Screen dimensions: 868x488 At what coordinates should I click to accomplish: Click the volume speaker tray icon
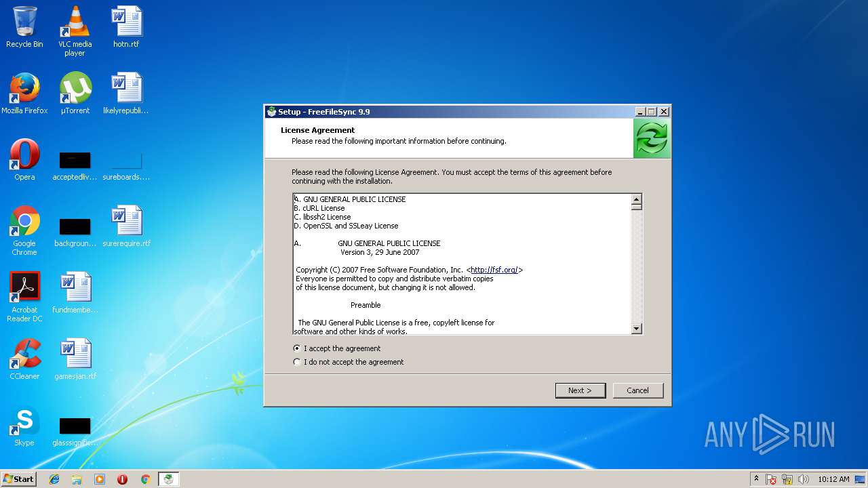pyautogui.click(x=804, y=479)
